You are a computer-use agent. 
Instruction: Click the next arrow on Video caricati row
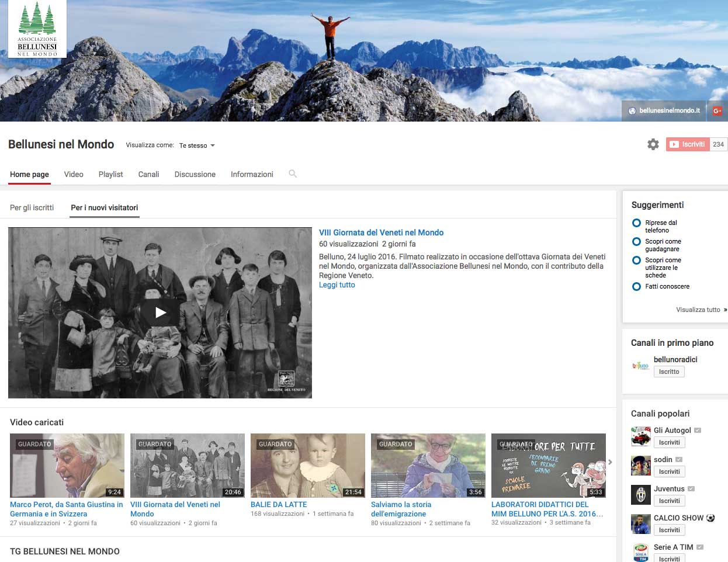610,462
